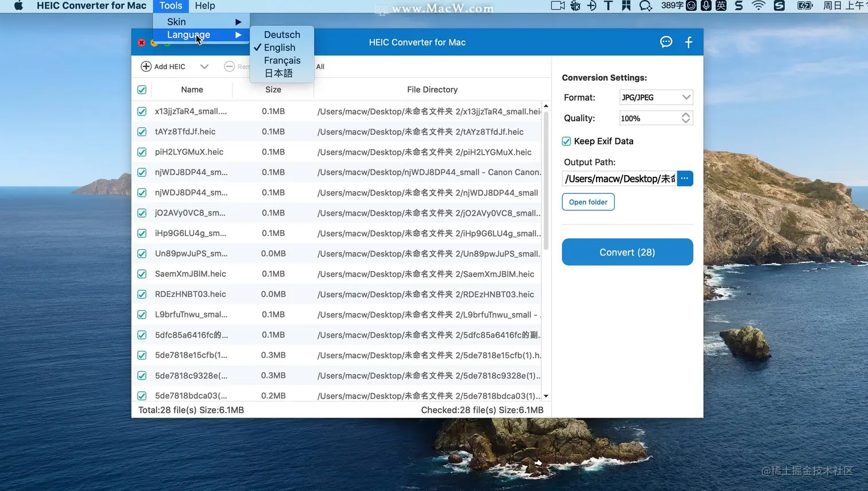Image resolution: width=868 pixels, height=491 pixels.
Task: Sort by the Size column header
Action: (273, 90)
